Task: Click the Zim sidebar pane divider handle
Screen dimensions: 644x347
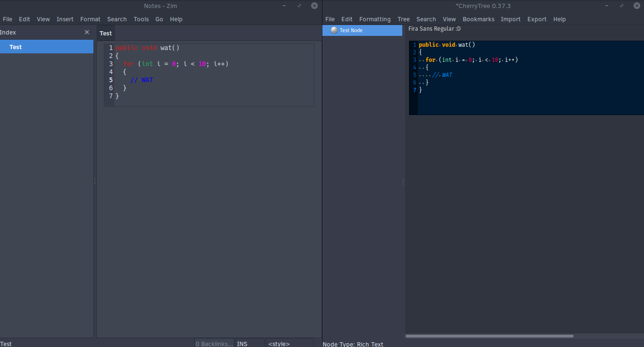Action: click(95, 181)
